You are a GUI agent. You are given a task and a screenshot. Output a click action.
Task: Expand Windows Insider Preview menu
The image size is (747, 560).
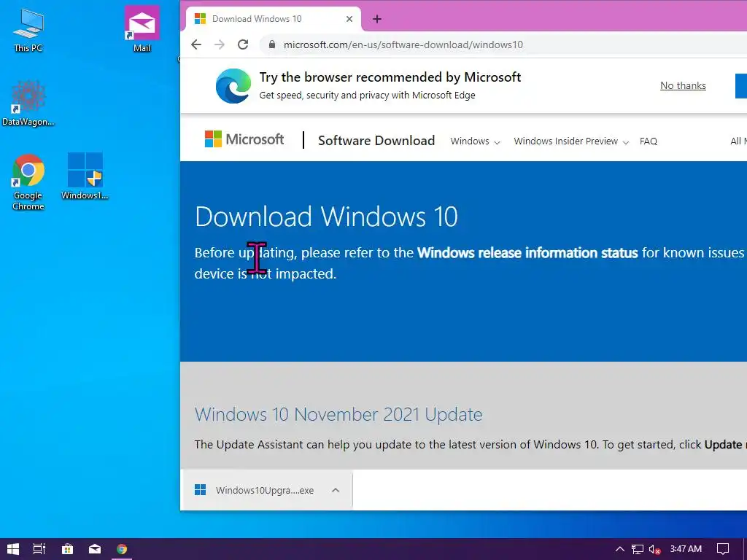click(571, 141)
